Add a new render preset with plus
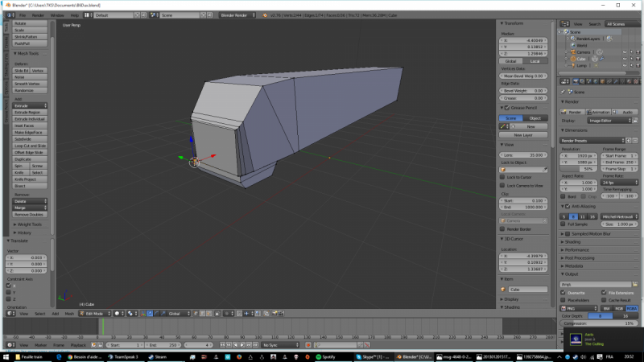The width and height of the screenshot is (644, 362). [629, 140]
